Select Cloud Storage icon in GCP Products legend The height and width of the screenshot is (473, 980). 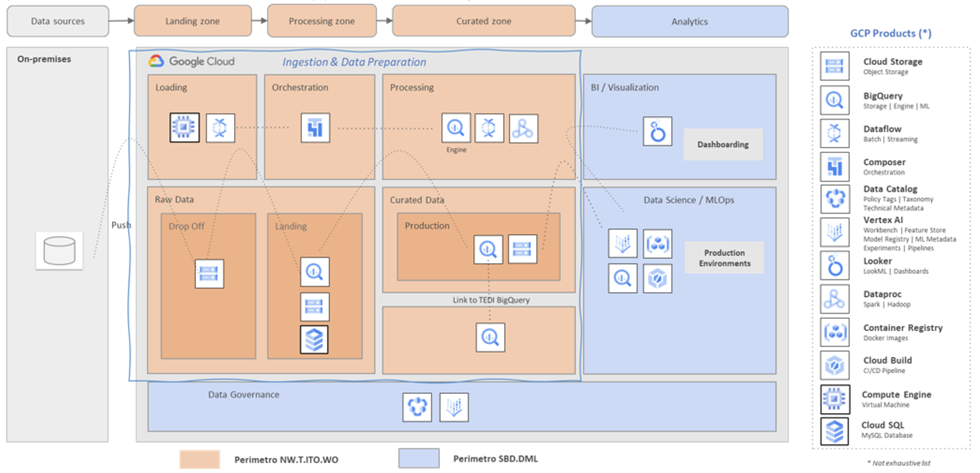click(835, 66)
